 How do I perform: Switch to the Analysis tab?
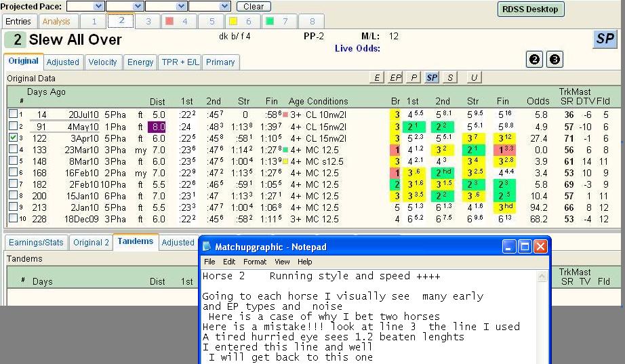point(56,21)
